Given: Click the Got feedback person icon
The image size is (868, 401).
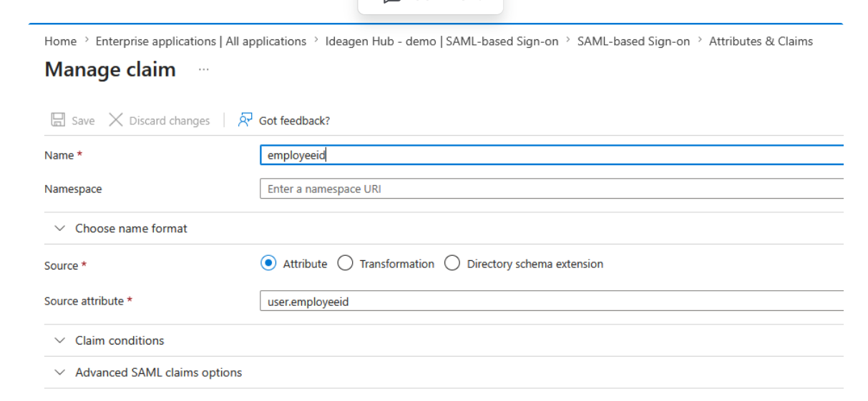Looking at the screenshot, I should (245, 120).
